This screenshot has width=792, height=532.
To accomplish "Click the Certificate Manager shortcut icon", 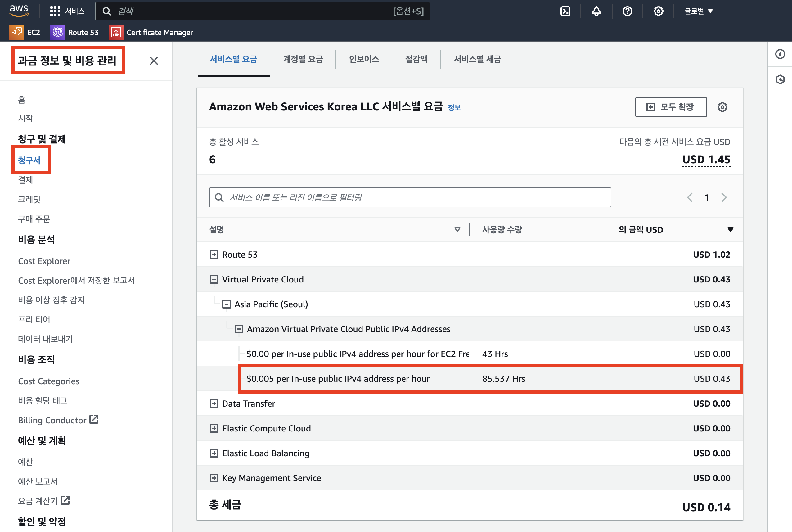I will click(x=116, y=32).
